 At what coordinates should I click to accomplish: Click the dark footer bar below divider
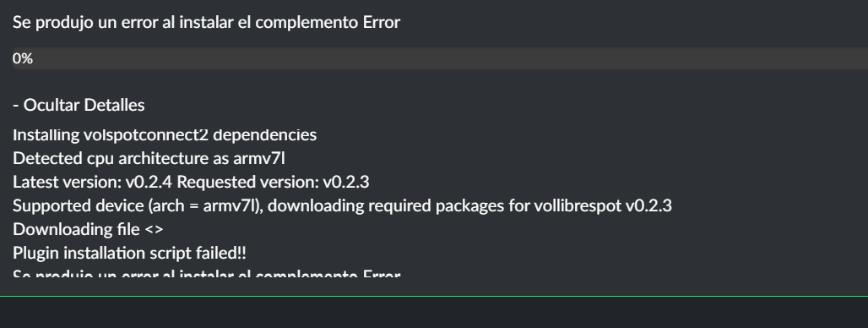pyautogui.click(x=434, y=313)
